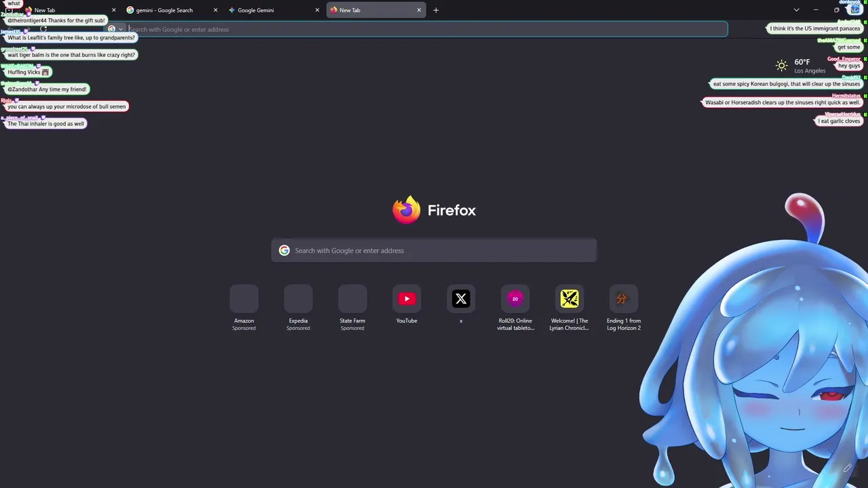Open the Amazon sponsored shortcut
868x488 pixels.
coord(244,308)
